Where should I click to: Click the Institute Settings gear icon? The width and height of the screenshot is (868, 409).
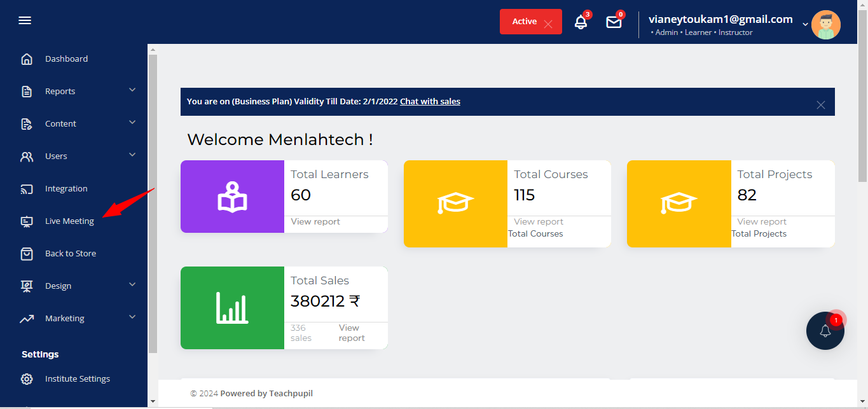click(27, 379)
